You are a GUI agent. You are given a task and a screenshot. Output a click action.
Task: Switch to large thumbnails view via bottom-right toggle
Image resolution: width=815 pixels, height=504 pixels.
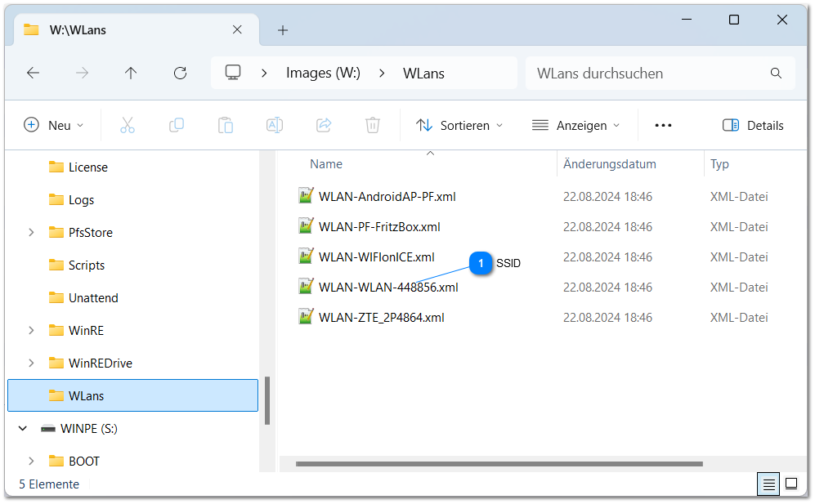pyautogui.click(x=790, y=484)
